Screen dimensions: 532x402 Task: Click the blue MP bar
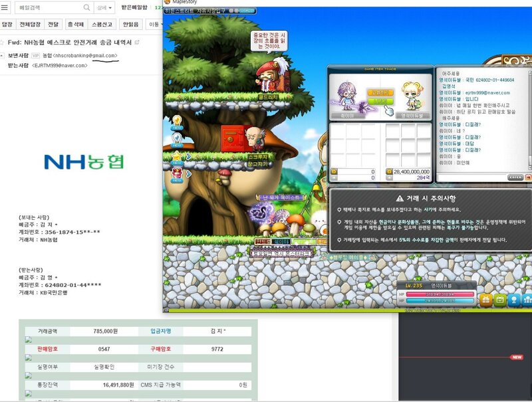pos(440,300)
